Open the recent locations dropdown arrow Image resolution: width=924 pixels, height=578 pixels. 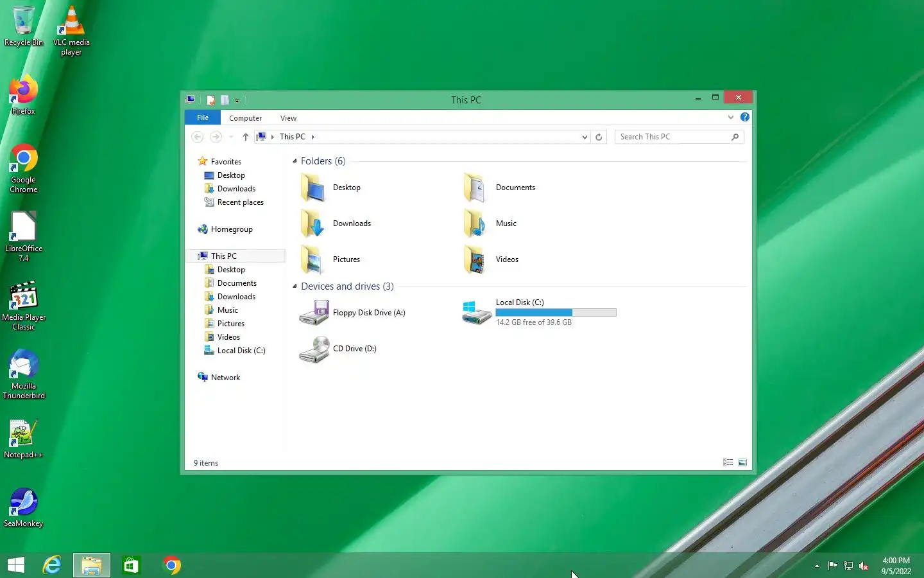coord(231,137)
